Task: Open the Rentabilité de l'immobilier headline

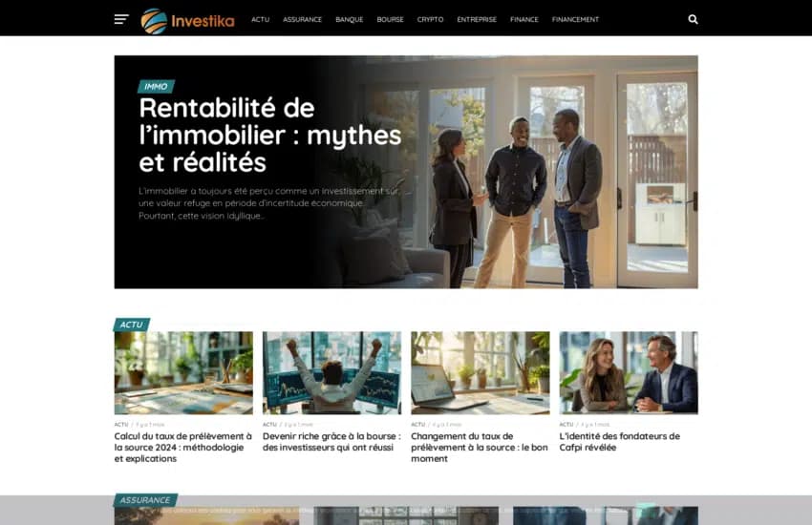Action: click(269, 135)
